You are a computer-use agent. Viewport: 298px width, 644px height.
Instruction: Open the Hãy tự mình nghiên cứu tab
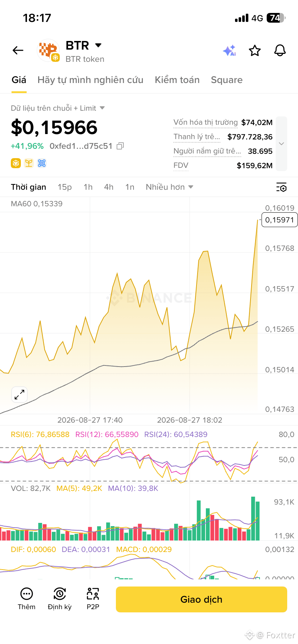[x=90, y=80]
